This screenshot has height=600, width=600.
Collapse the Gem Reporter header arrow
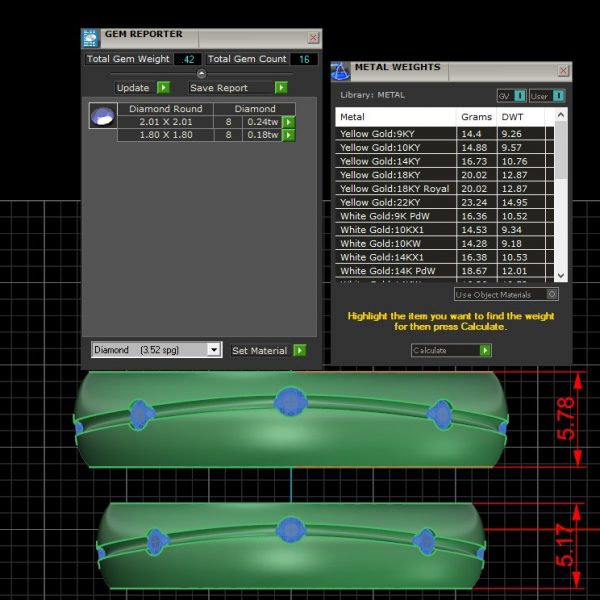pyautogui.click(x=201, y=73)
